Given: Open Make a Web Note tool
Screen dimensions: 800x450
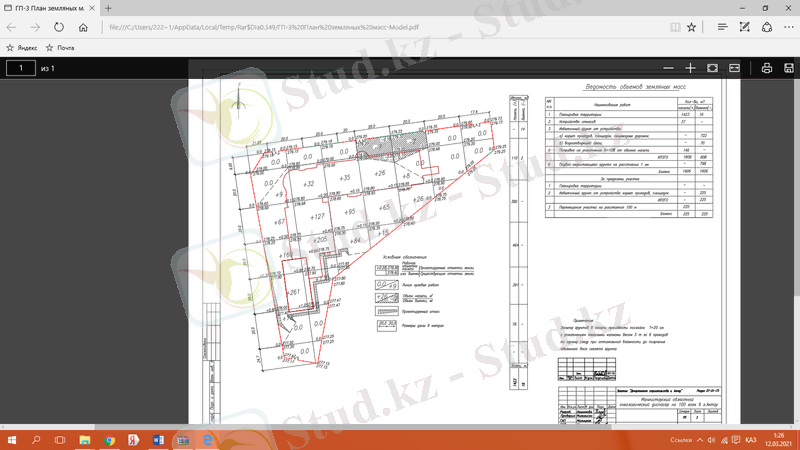Looking at the screenshot, I should click(744, 27).
